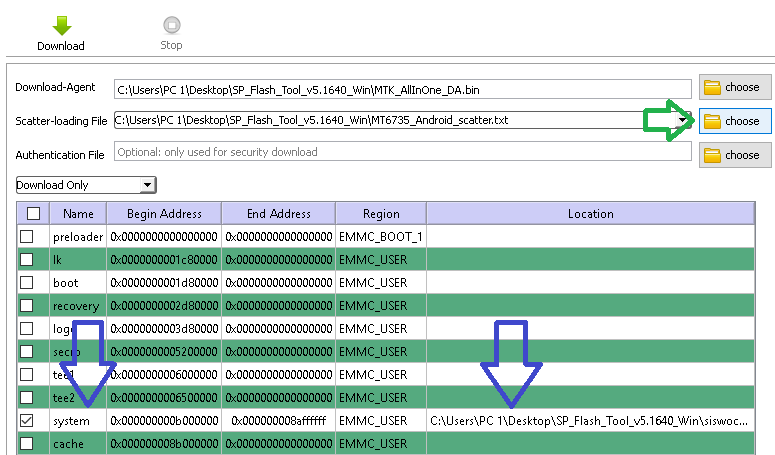The width and height of the screenshot is (775, 455).
Task: Toggle the select-all checkbox in table header
Action: [34, 213]
